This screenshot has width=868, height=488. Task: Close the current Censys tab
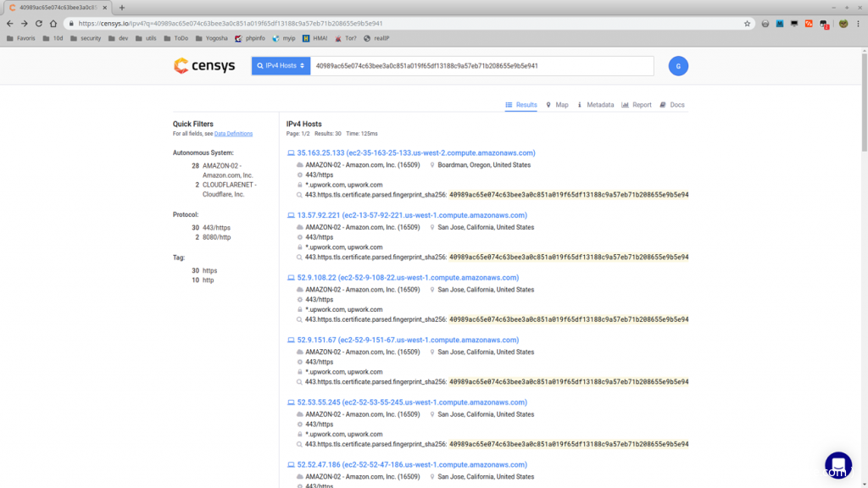pos(104,8)
